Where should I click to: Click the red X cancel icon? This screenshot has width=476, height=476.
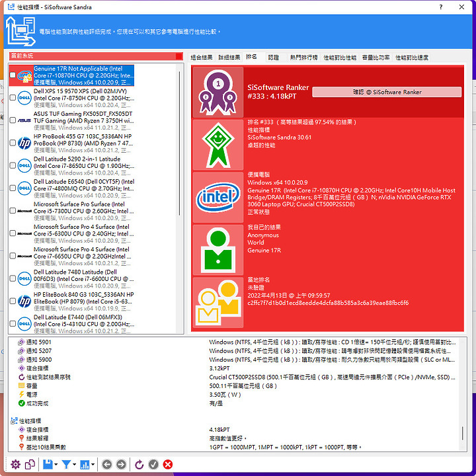[167, 464]
